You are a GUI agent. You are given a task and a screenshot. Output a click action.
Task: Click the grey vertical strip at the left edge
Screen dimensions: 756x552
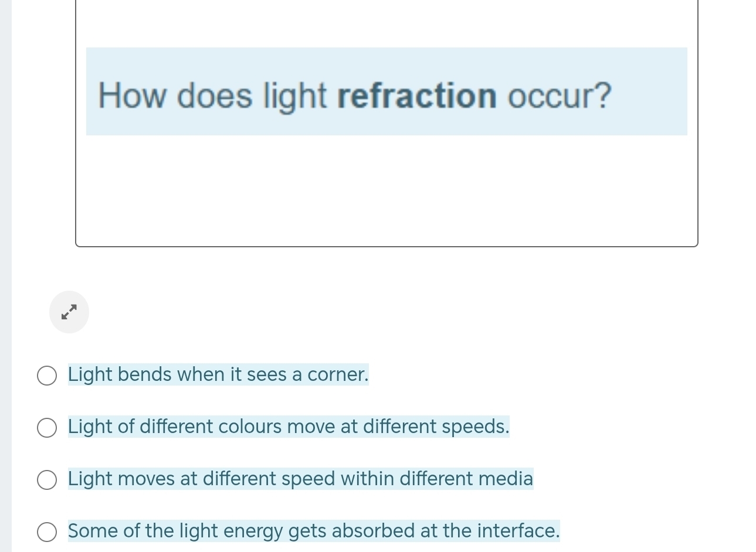pos(5,275)
